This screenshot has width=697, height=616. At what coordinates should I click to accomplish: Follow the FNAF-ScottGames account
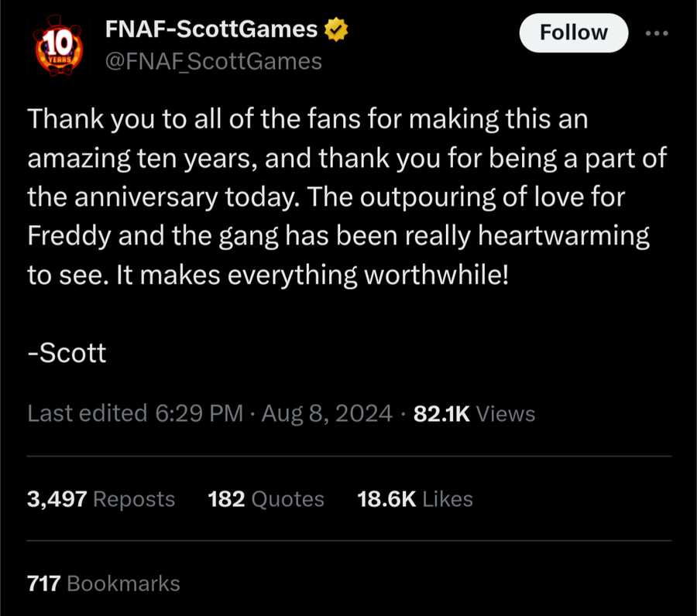pyautogui.click(x=573, y=33)
